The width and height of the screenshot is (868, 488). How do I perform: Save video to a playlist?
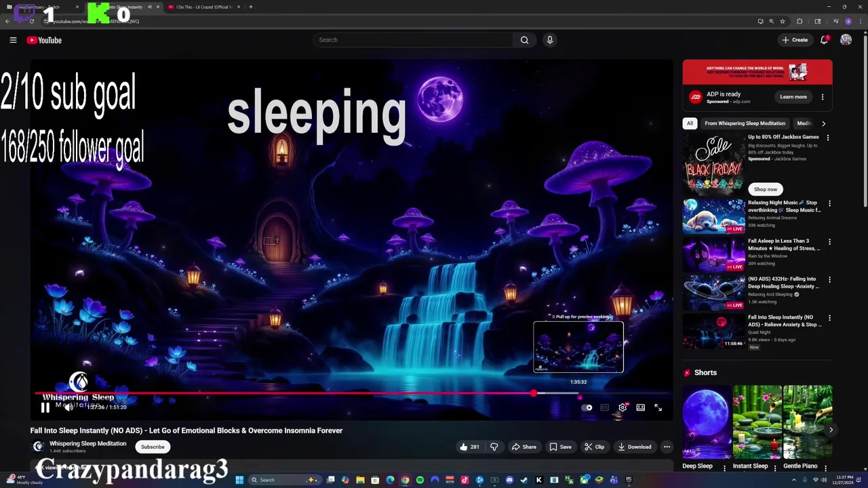[x=560, y=447]
